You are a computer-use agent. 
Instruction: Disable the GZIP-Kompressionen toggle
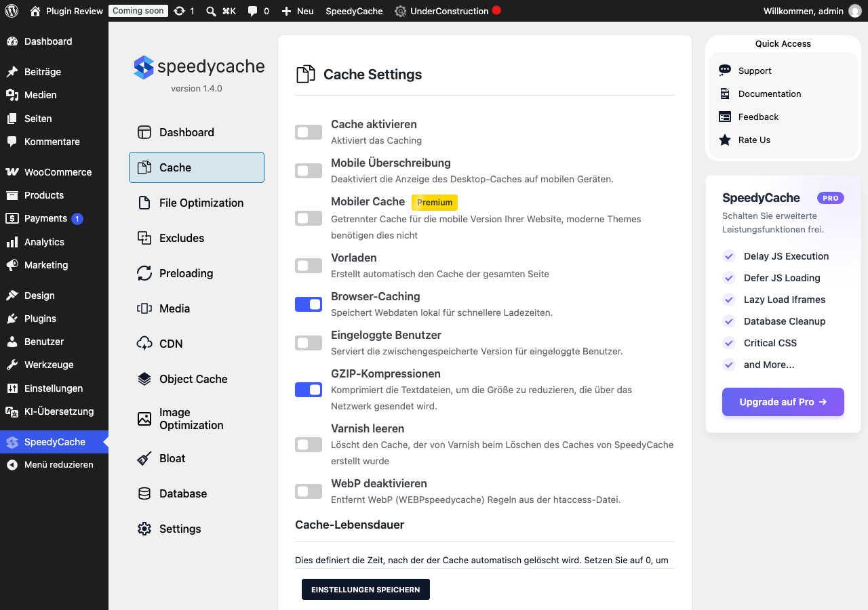click(x=309, y=390)
